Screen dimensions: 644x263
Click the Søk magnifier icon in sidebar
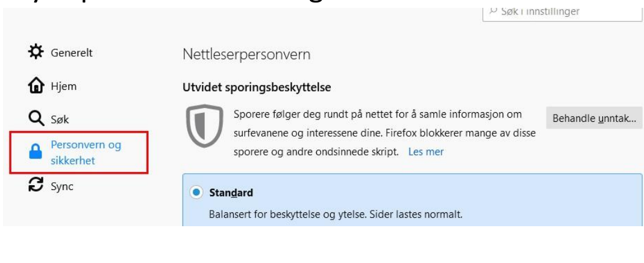click(36, 119)
